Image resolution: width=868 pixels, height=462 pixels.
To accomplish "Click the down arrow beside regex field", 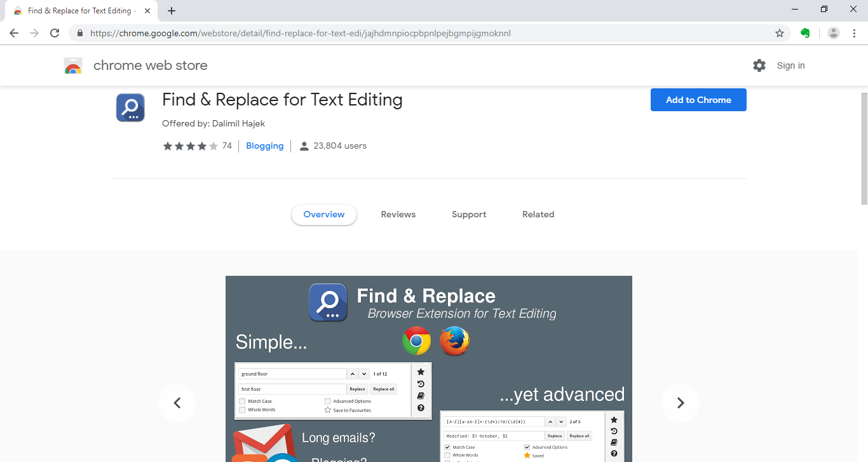I will (560, 421).
